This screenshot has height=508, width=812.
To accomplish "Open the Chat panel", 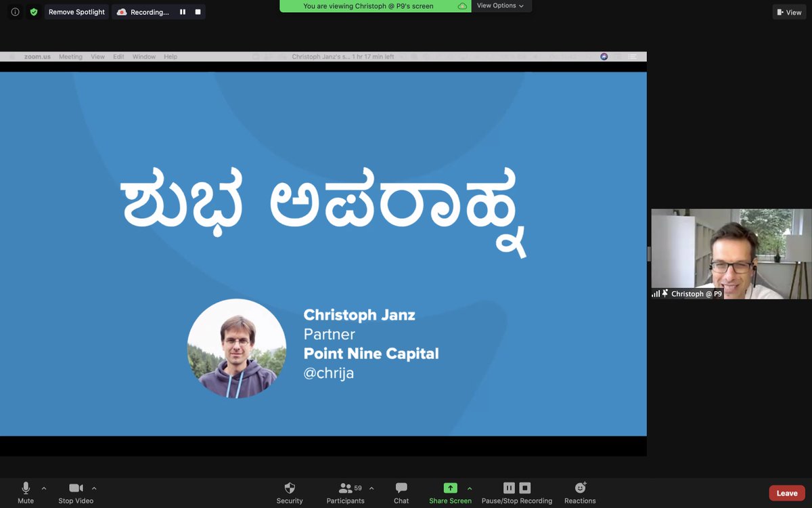I will [x=401, y=493].
